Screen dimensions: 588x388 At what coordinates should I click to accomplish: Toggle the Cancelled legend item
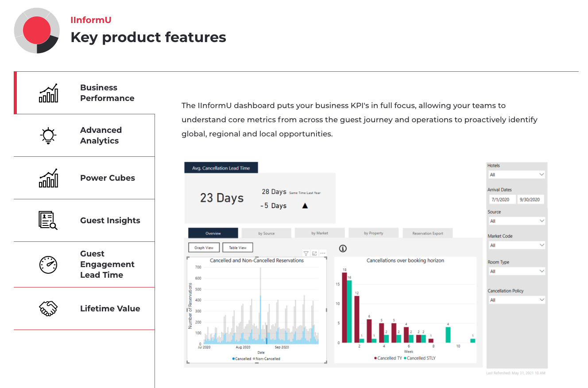pyautogui.click(x=242, y=359)
